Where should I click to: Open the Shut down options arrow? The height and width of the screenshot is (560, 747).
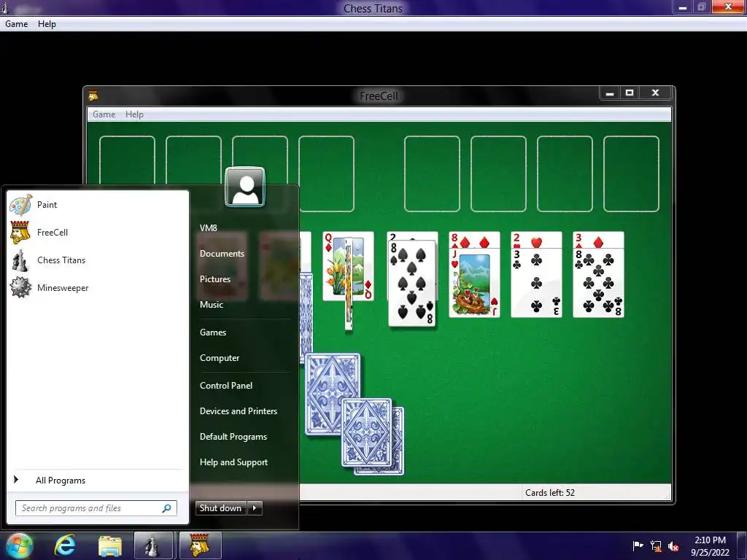pos(255,508)
